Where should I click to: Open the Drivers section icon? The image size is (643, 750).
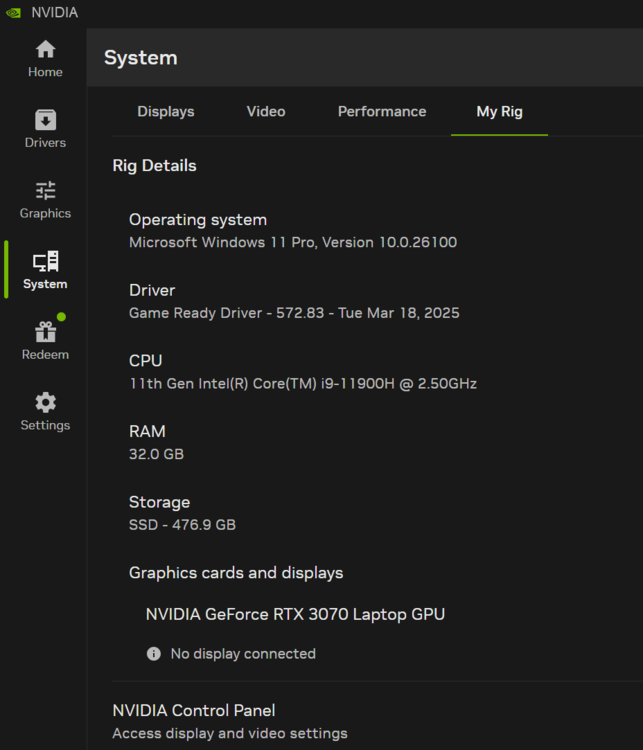click(x=45, y=120)
